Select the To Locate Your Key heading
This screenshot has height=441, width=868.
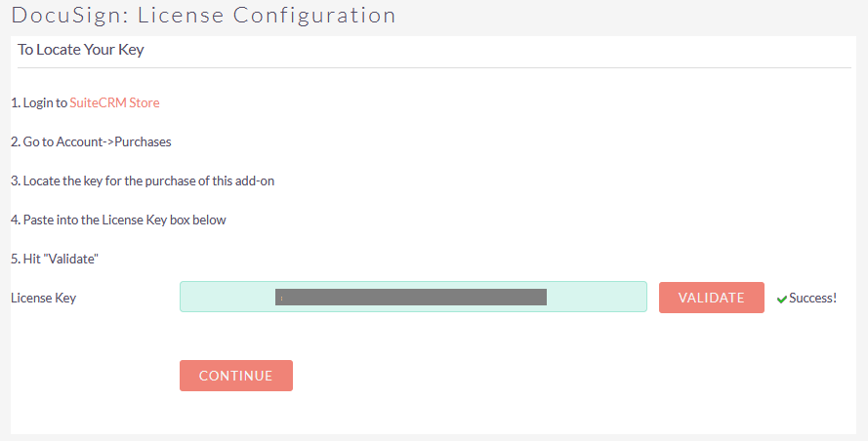[81, 49]
